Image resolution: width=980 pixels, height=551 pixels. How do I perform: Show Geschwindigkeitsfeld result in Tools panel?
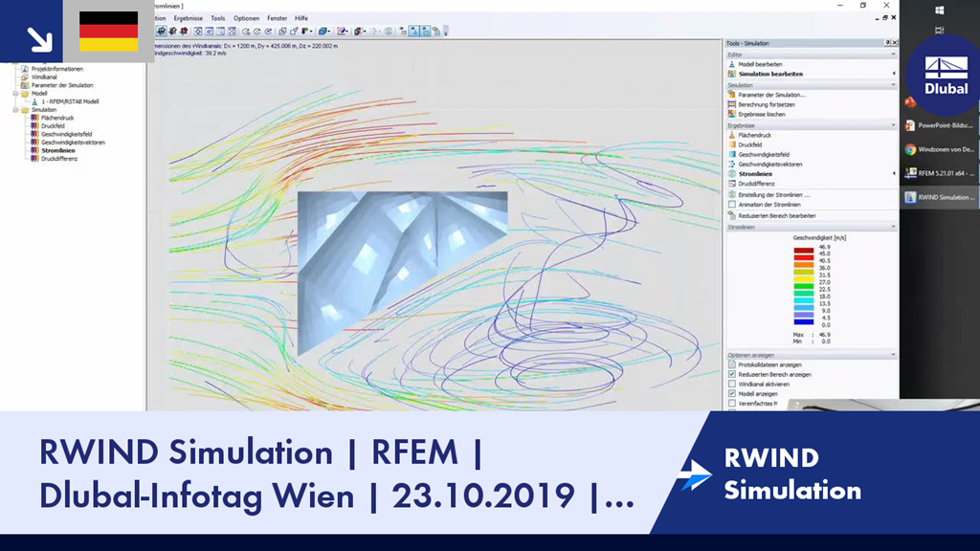point(764,154)
